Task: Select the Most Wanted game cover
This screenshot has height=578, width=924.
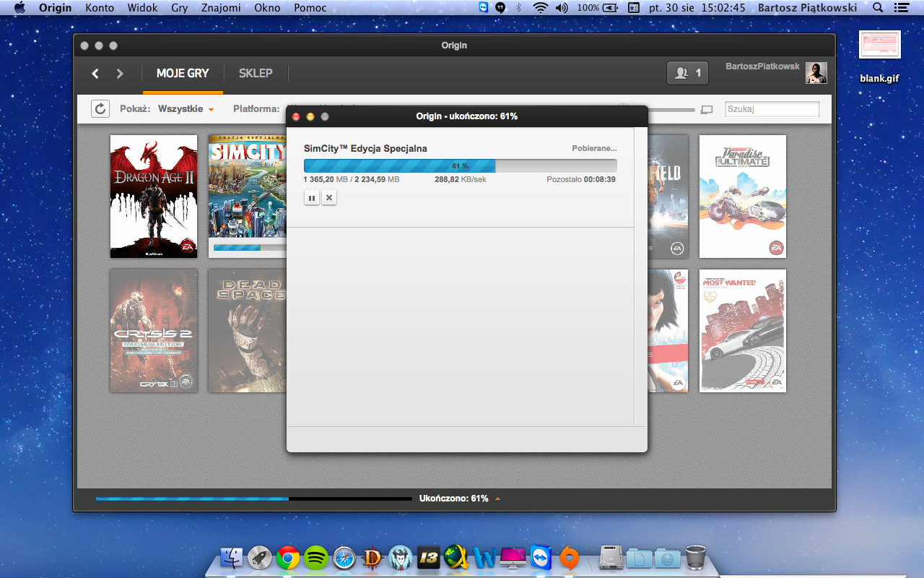Action: coord(743,331)
